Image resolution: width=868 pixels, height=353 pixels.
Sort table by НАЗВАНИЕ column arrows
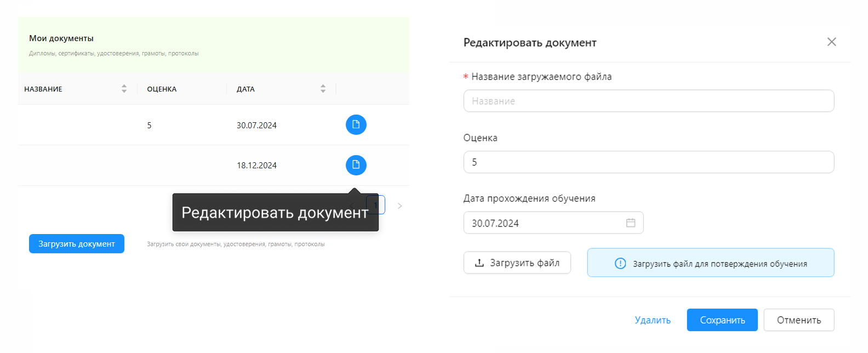124,89
